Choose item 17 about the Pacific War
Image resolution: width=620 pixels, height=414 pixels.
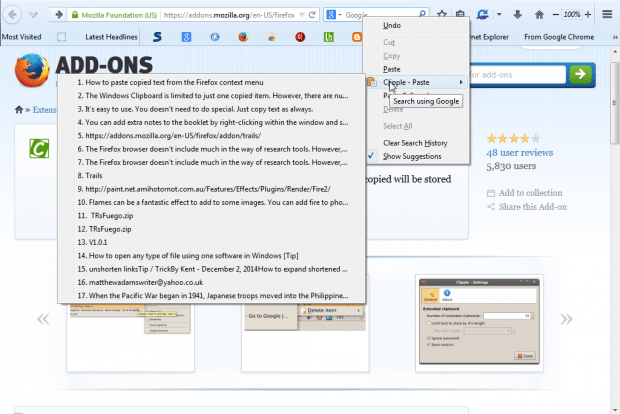coord(212,296)
